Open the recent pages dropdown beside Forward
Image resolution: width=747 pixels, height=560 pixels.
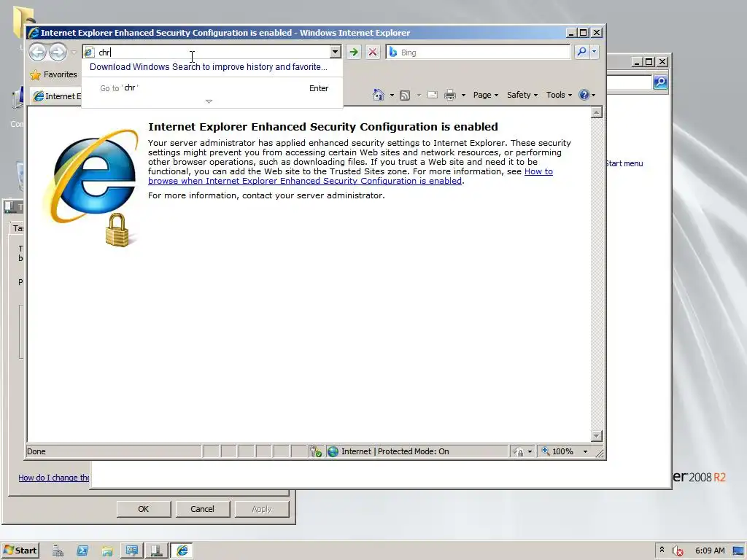(x=74, y=52)
